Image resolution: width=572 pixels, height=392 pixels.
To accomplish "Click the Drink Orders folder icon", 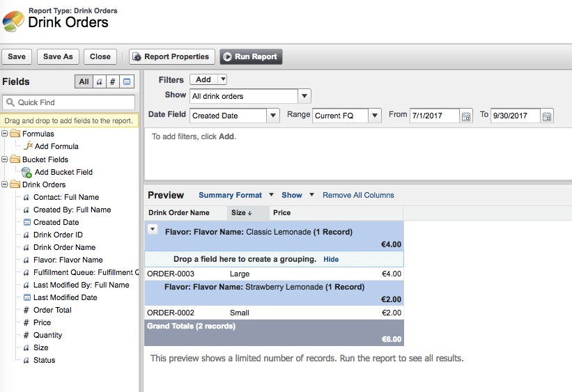I will 15,185.
